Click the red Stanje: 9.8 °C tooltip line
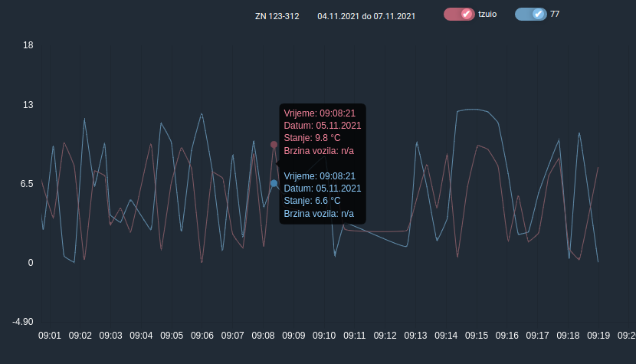Screen dimensions: 636x364 click(x=312, y=138)
